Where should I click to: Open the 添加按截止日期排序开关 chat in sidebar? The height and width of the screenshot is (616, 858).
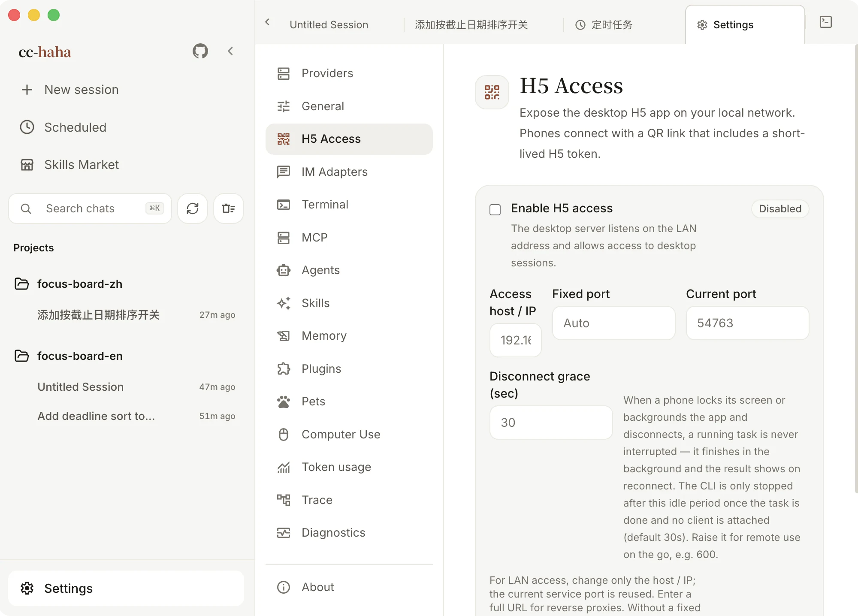(136, 315)
